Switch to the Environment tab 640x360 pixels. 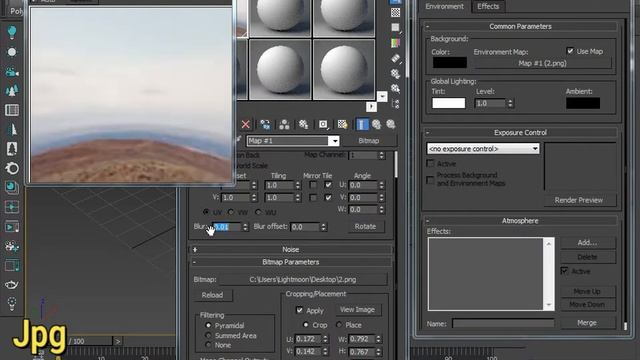click(444, 6)
